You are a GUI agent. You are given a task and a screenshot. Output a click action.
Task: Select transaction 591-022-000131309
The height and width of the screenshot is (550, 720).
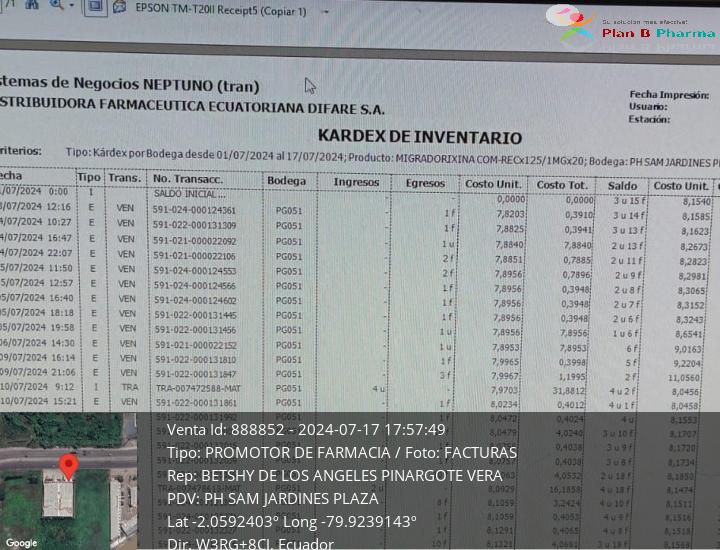195,226
